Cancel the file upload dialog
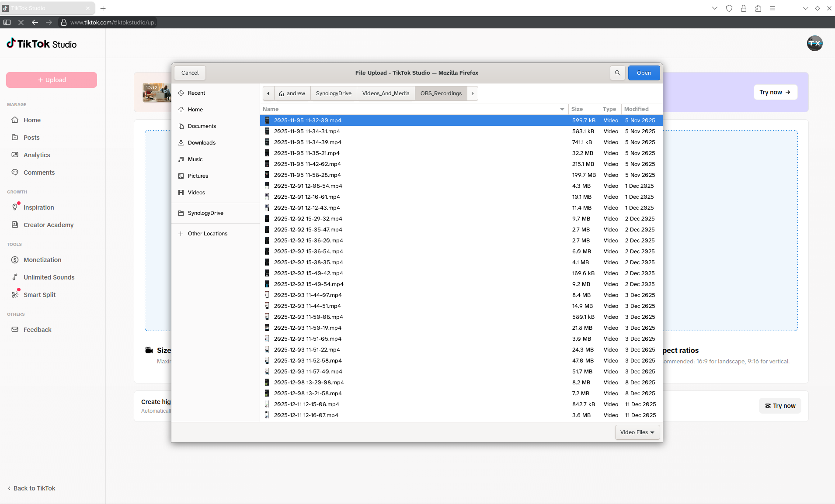The width and height of the screenshot is (835, 504). coord(190,73)
